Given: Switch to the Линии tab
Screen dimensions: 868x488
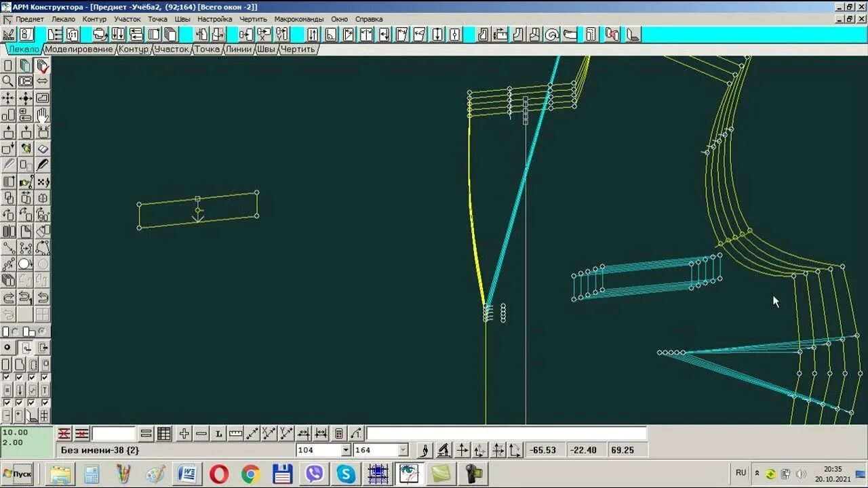Looking at the screenshot, I should [239, 49].
